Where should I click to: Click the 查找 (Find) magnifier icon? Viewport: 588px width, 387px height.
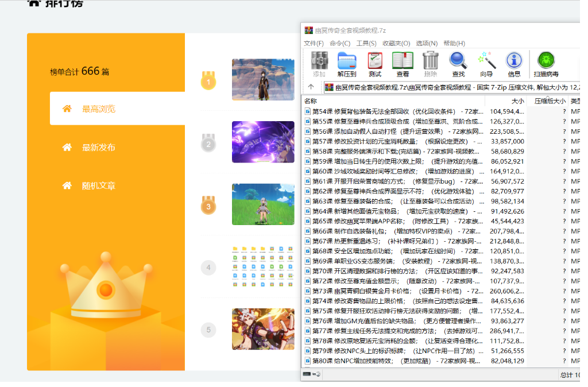click(x=458, y=63)
